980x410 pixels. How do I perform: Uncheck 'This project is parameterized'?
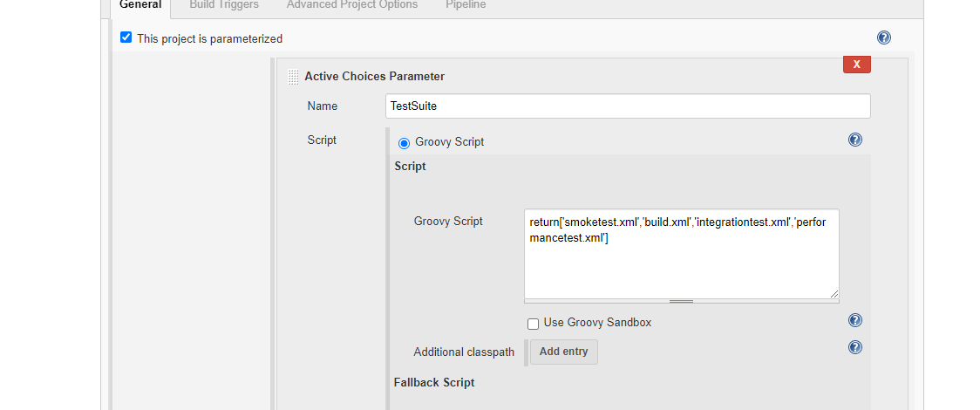pos(126,38)
